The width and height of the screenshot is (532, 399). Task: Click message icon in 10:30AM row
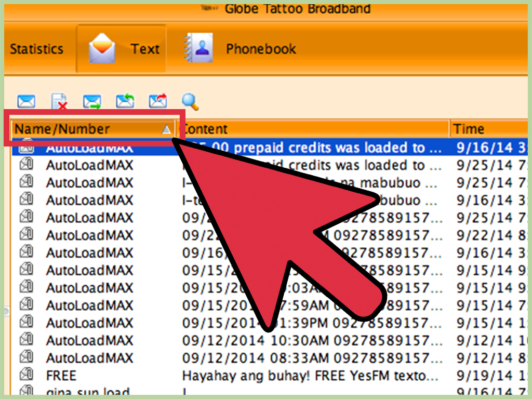[26, 339]
